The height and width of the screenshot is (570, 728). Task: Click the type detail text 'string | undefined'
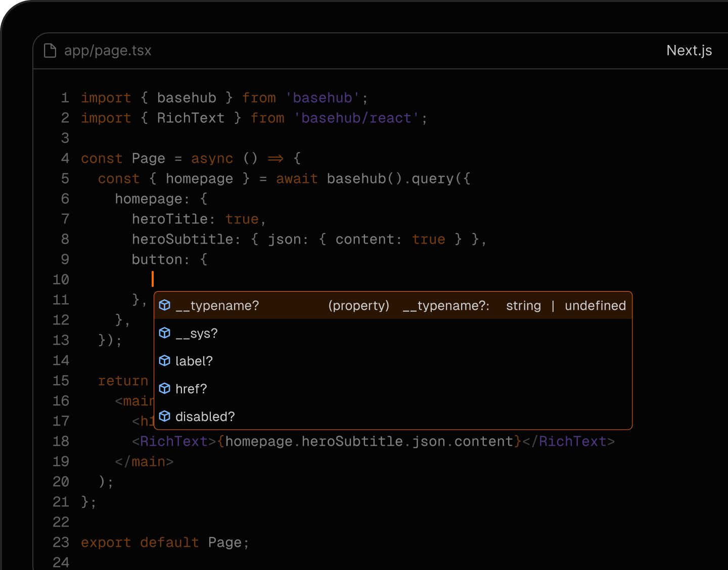point(566,306)
